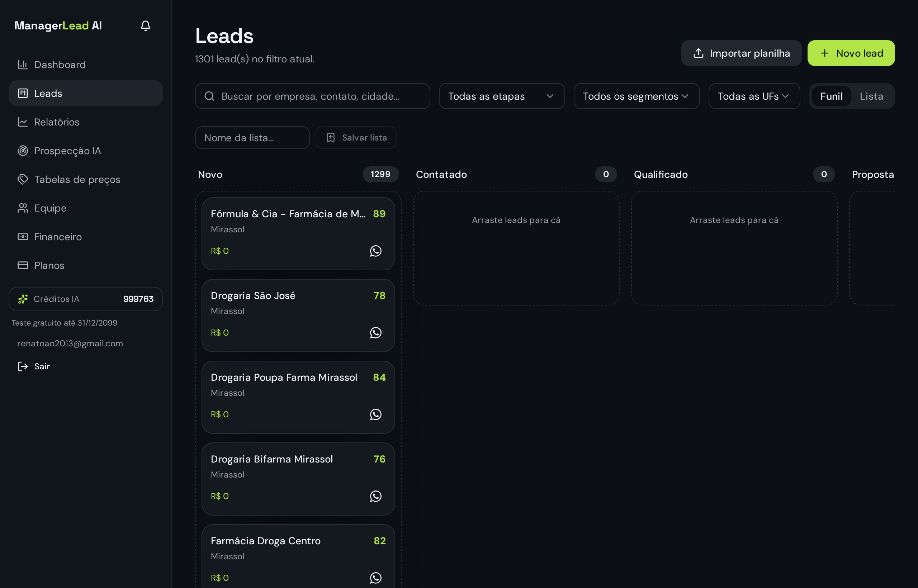Click the Relatórios line-chart icon

[23, 122]
